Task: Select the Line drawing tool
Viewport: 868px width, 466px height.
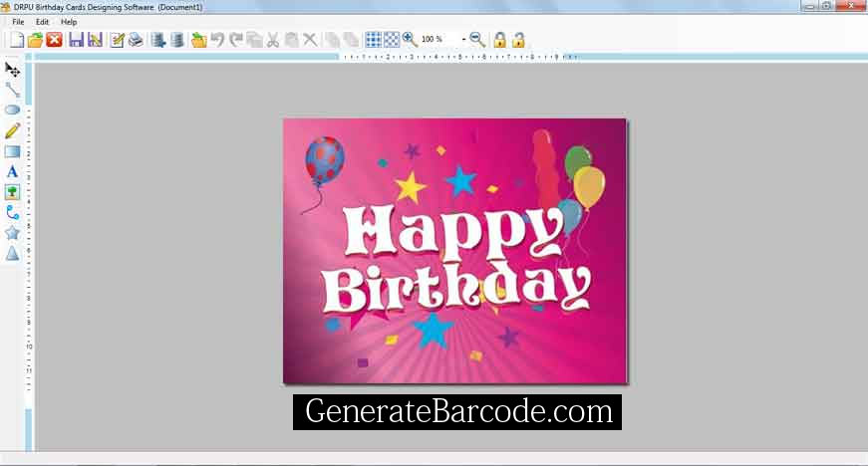Action: tap(12, 90)
